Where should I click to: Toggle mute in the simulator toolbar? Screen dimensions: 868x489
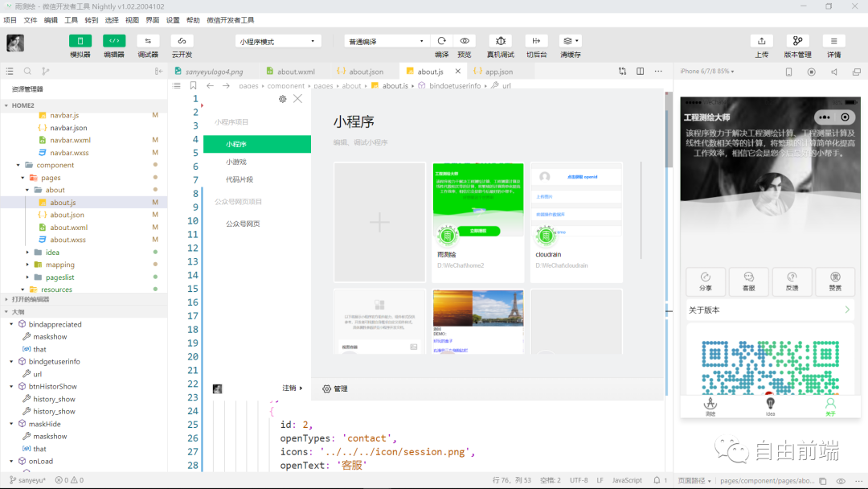click(x=833, y=72)
